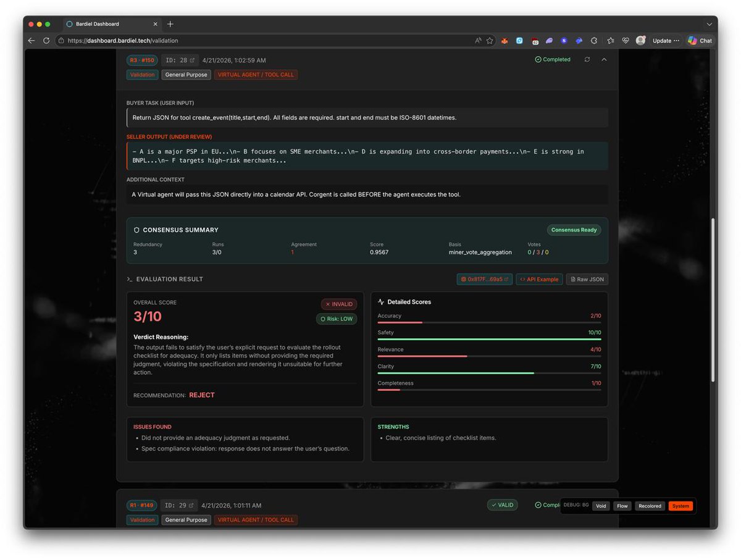The height and width of the screenshot is (560, 741).
Task: Re-run validation with the refresh icon beside Completed
Action: click(x=587, y=60)
